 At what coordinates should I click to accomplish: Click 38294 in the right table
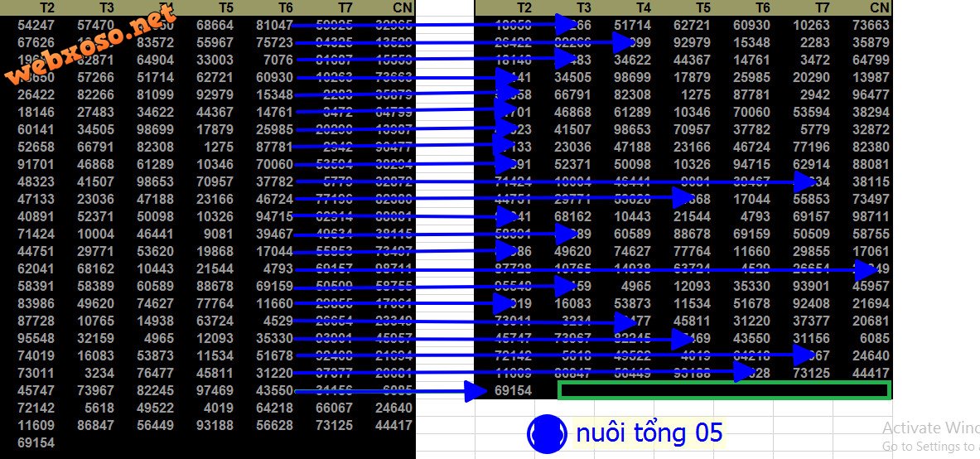click(x=870, y=113)
